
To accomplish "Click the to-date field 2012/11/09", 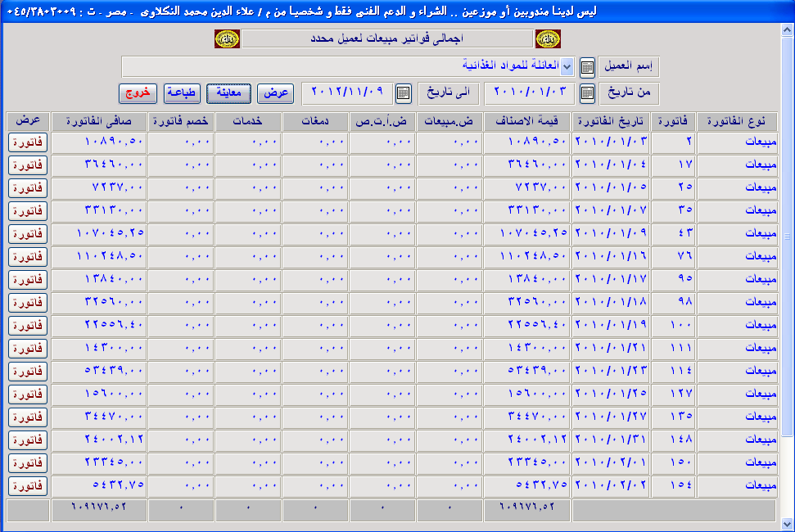I will [347, 93].
